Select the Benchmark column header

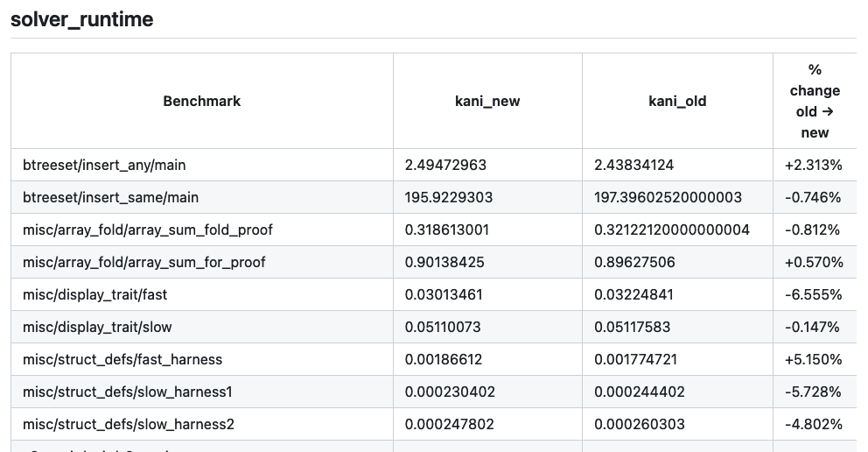coord(202,101)
